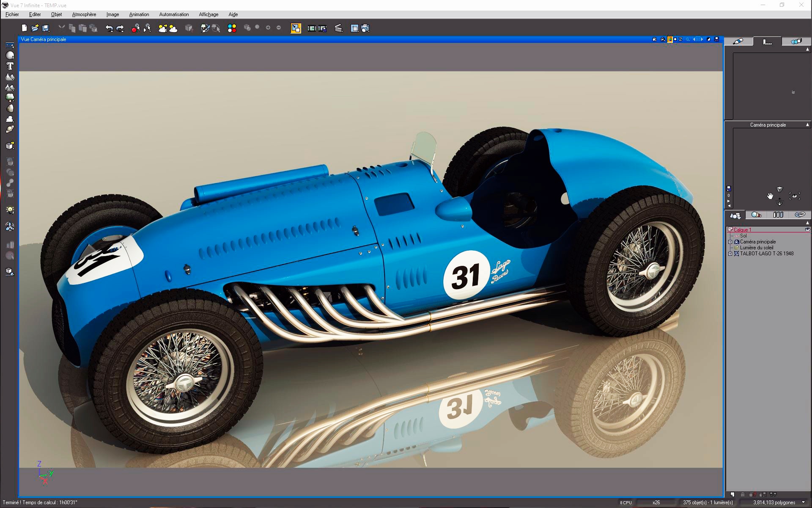Viewport: 812px width, 508px height.
Task: Click the record red dot pointer icon
Action: tap(135, 28)
